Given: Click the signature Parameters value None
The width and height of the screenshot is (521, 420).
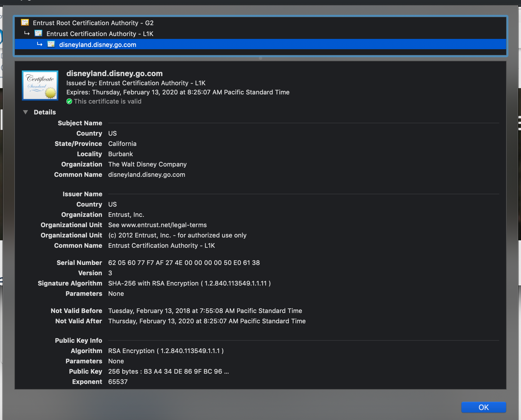Looking at the screenshot, I should pos(116,294).
